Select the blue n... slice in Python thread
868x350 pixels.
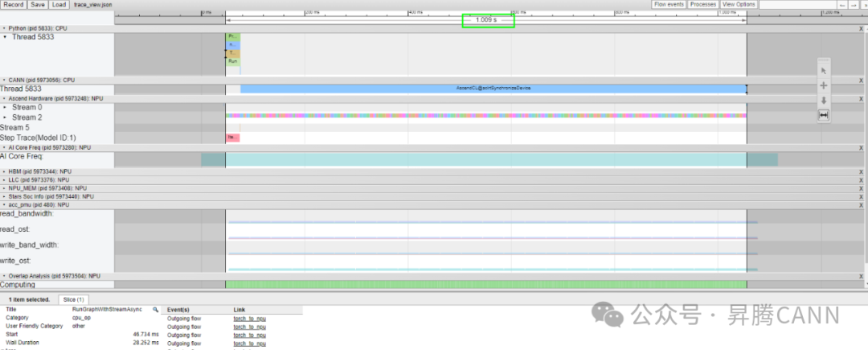click(233, 45)
